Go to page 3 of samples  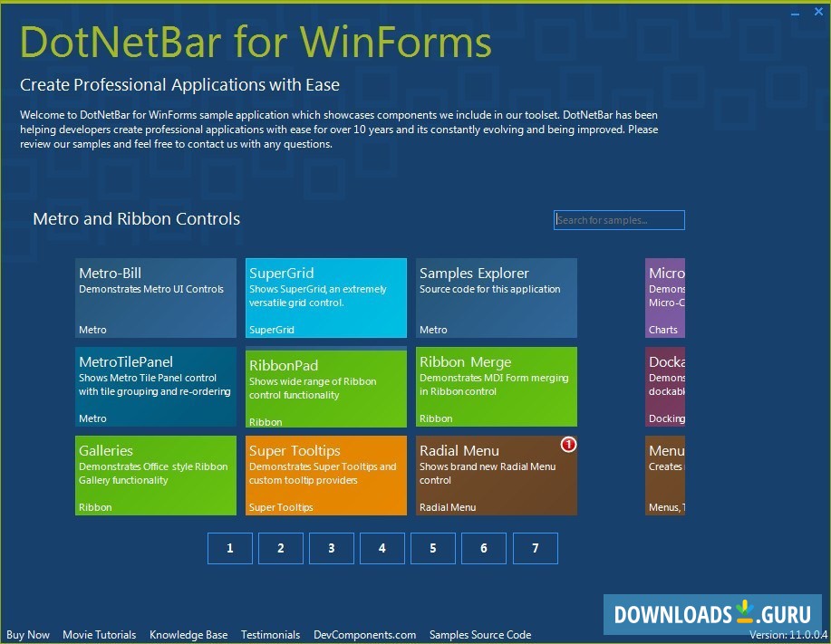point(332,548)
